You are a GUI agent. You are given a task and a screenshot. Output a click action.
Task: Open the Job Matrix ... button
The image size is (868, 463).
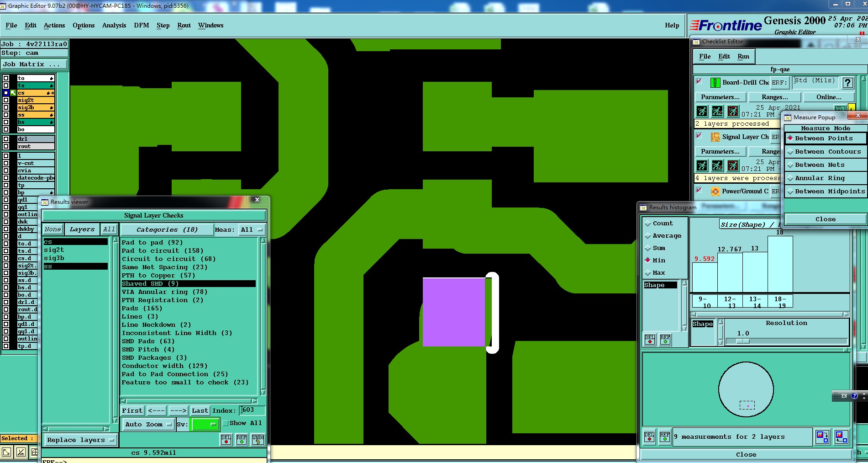34,64
